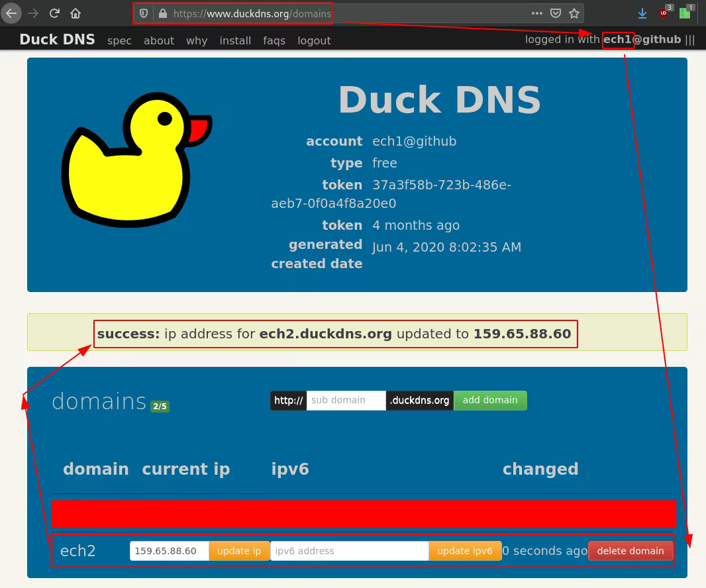The height and width of the screenshot is (588, 706).
Task: Click the 'domain' column header
Action: click(96, 469)
